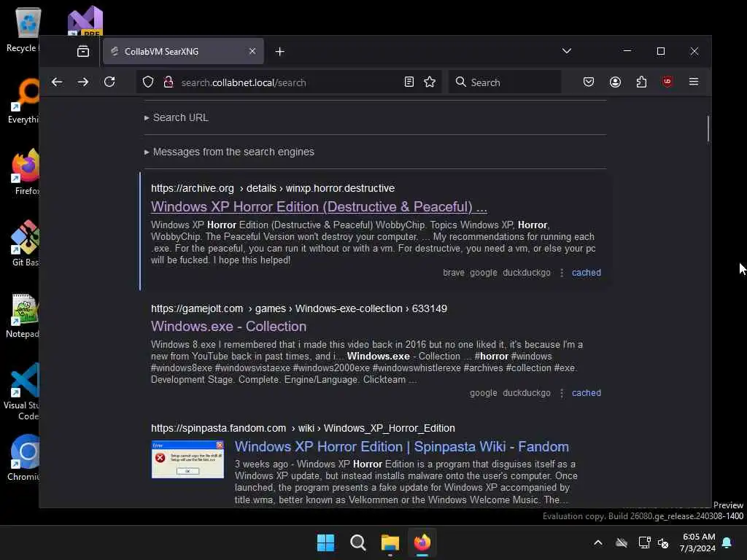Open the clock showing 6:05 AM
Screen dimensions: 747x560
coord(698,542)
